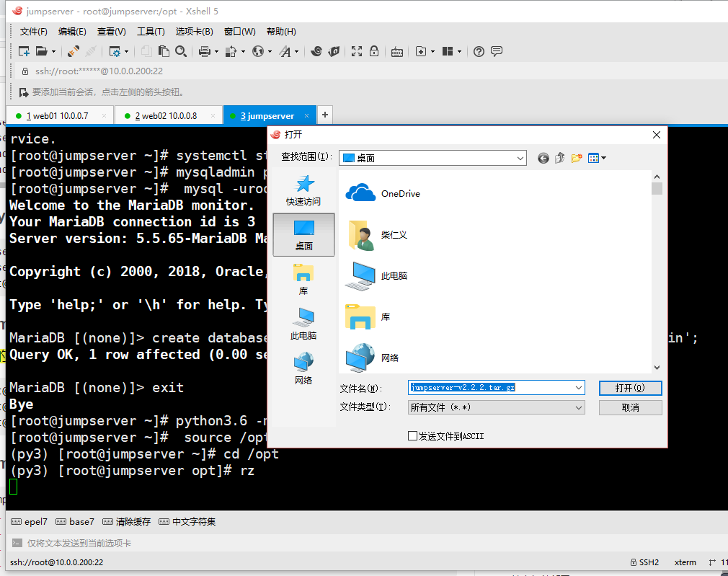Open the 文件(F) menu
Screen dimensions: 728x576
tap(33, 32)
